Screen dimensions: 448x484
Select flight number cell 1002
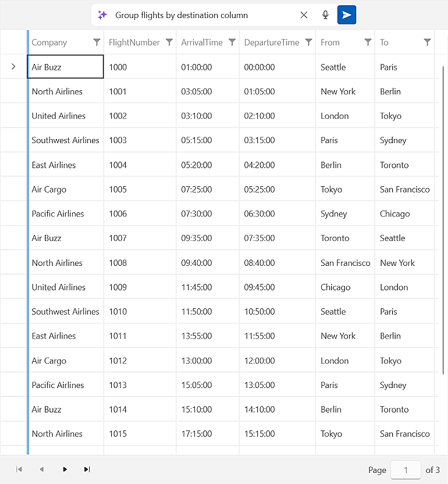140,116
